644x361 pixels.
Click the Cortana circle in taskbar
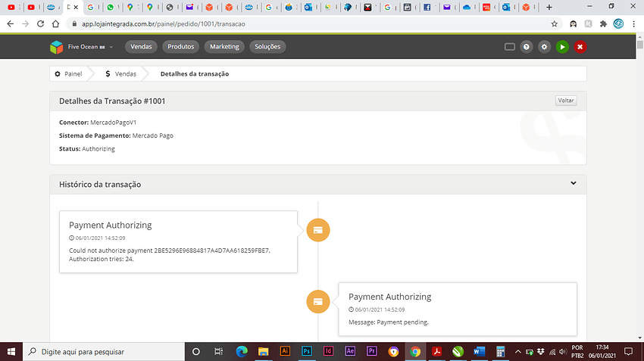point(196,352)
